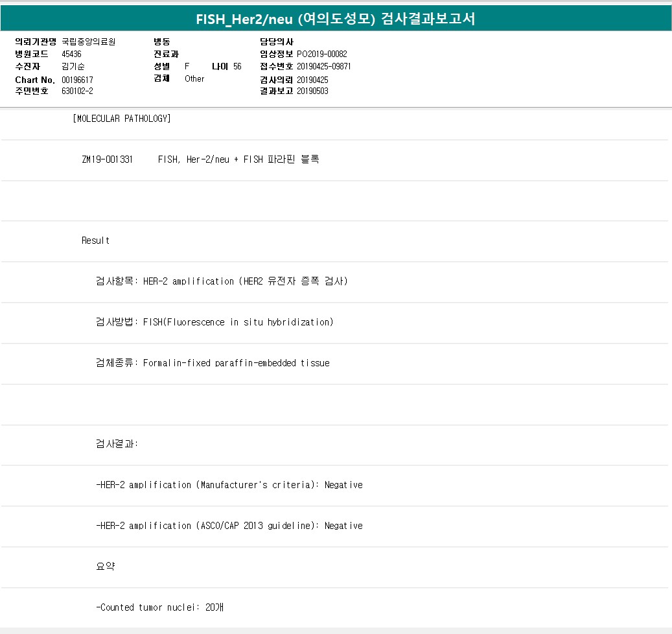This screenshot has height=634, width=672.
Task: Click the 주민번호 field label
Action: [x=32, y=91]
